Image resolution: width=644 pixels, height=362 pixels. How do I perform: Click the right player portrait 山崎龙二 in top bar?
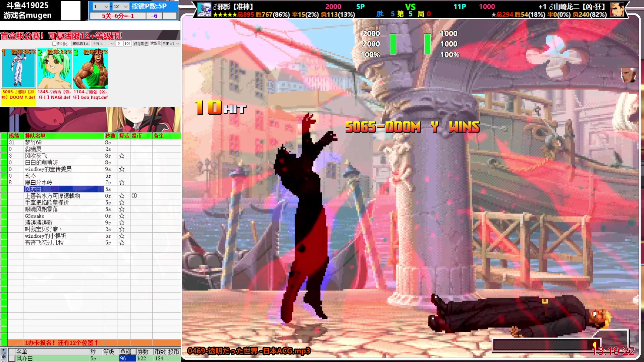click(x=617, y=10)
